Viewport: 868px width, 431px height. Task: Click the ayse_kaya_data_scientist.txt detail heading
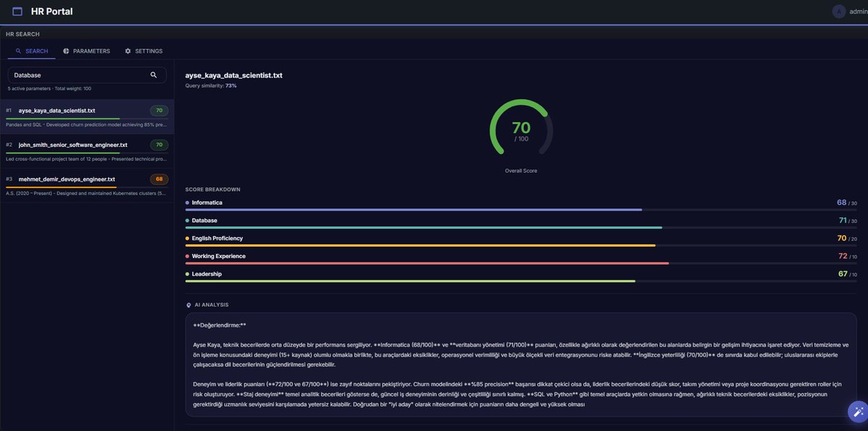pos(234,75)
